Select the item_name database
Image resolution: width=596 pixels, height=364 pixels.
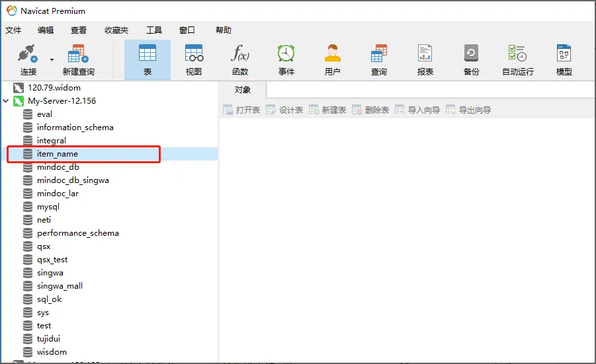(x=58, y=154)
